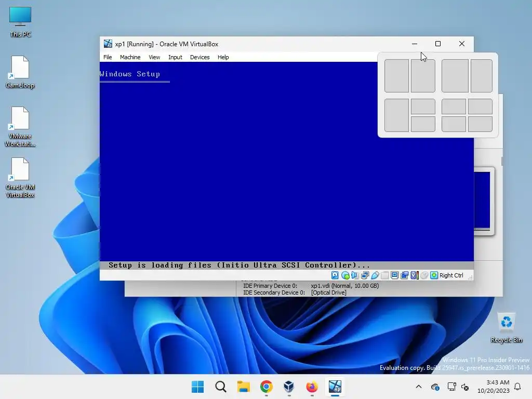The height and width of the screenshot is (399, 532).
Task: Snap window to wide left zone of uneven layout
Action: pyautogui.click(x=455, y=76)
